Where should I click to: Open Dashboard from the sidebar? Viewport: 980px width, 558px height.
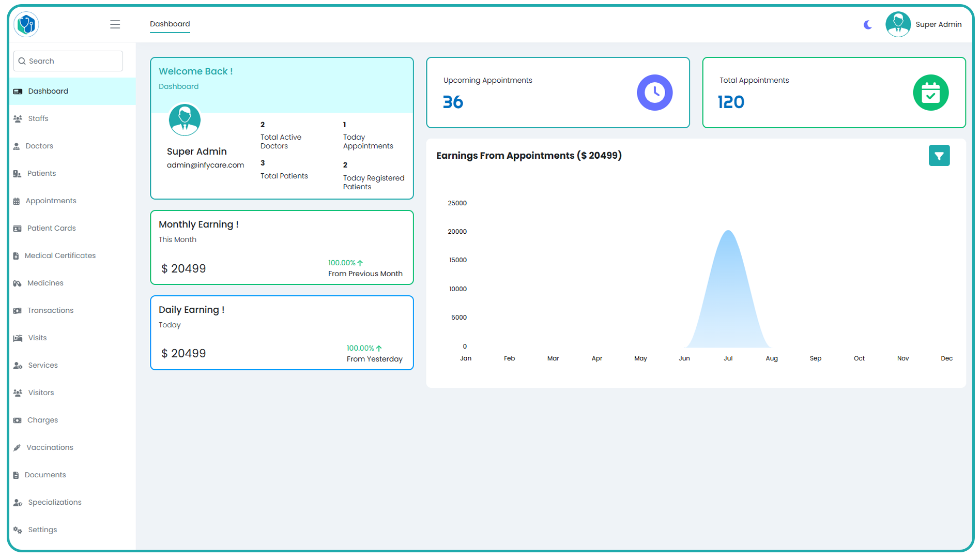pos(72,91)
